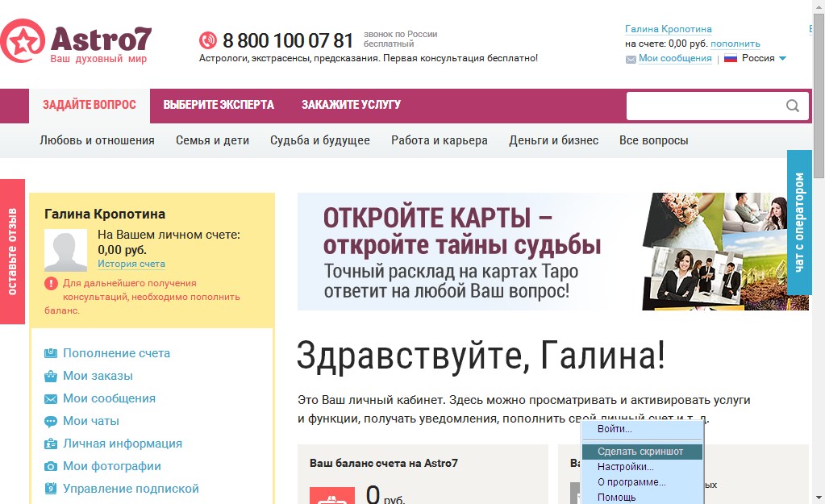Viewport: 825px width, 504px height.
Task: Open Мои чаты sidebar link
Action: coord(91,421)
